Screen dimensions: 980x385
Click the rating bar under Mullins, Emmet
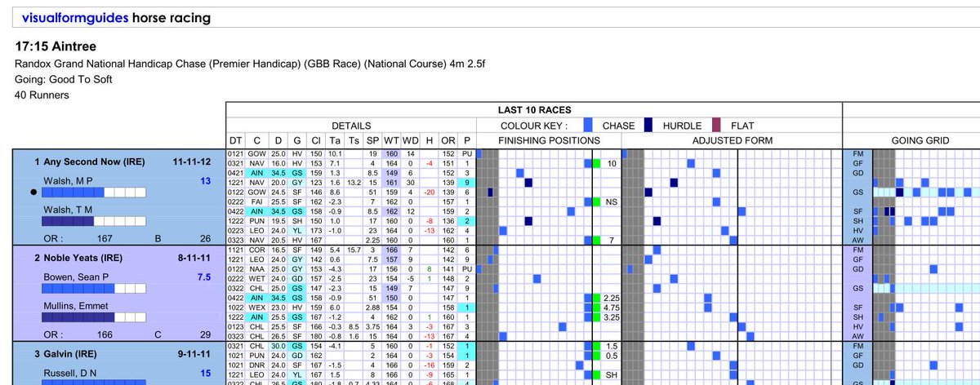[94, 317]
